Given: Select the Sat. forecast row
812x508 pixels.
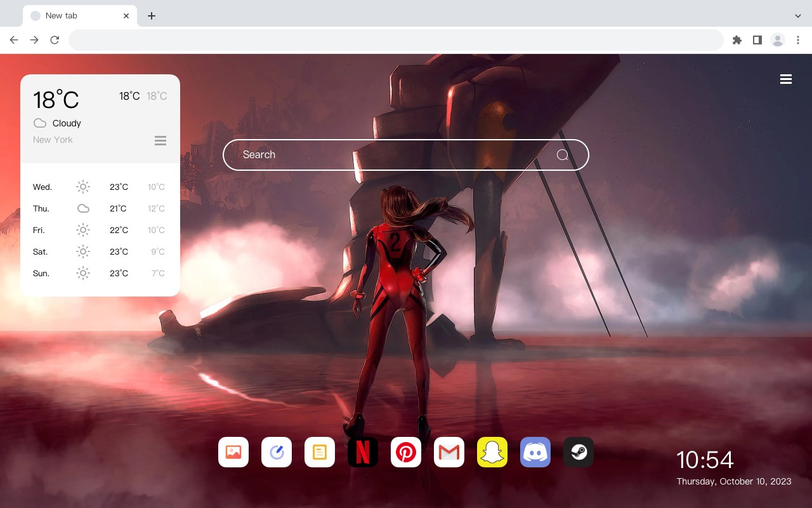Looking at the screenshot, I should point(100,251).
